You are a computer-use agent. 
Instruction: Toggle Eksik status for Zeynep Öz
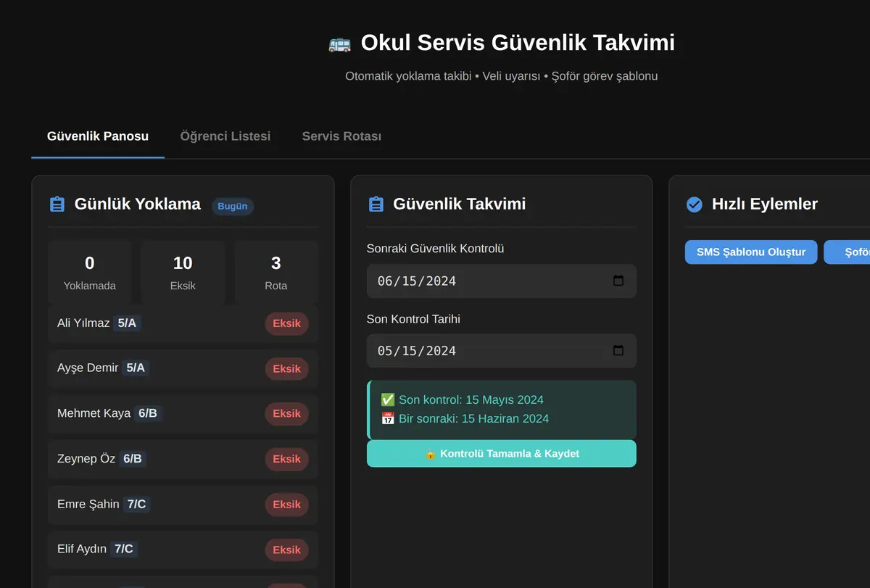pyautogui.click(x=286, y=459)
